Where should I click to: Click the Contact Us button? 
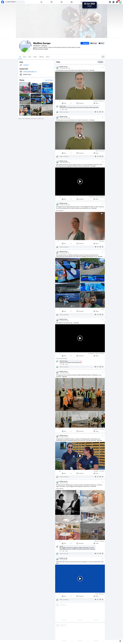pos(85,43)
